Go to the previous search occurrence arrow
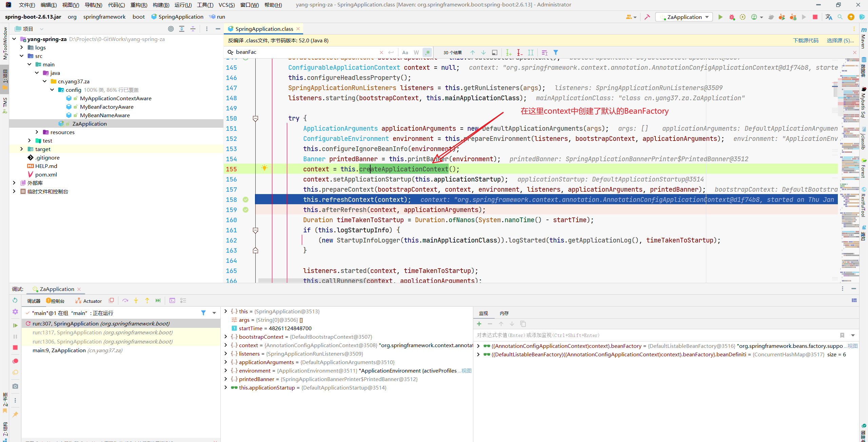This screenshot has height=442, width=868. [x=473, y=52]
